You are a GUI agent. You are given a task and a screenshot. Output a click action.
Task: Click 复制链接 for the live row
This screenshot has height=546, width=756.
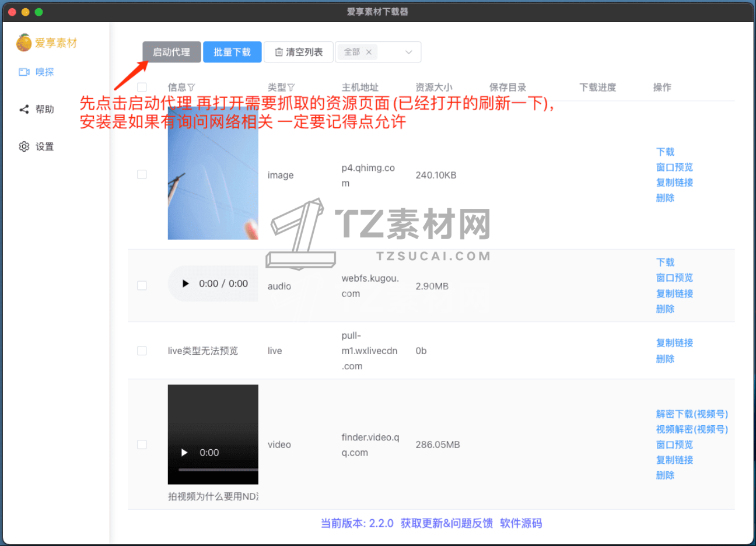coord(674,342)
